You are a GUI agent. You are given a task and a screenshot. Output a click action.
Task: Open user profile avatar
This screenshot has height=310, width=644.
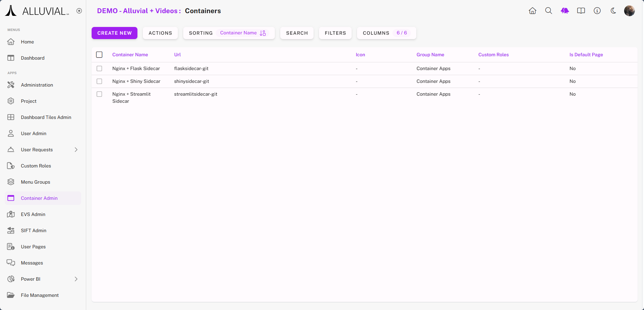pyautogui.click(x=629, y=11)
